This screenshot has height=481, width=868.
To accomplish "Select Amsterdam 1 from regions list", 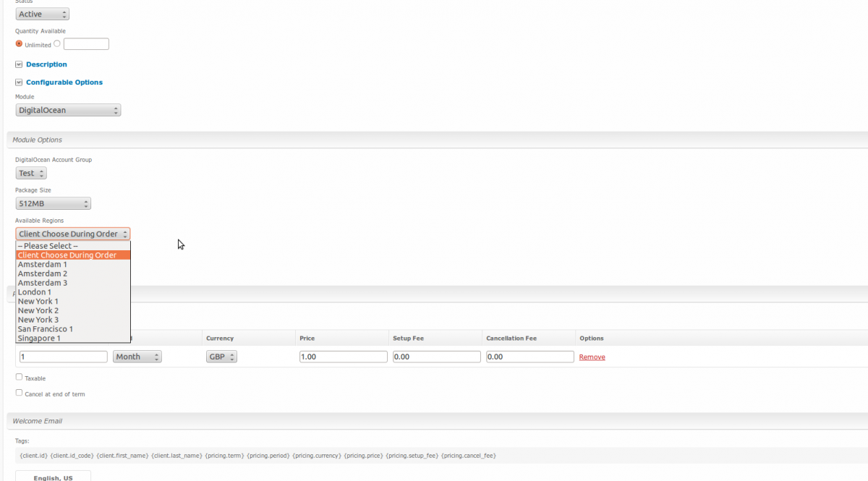I will [73, 265].
